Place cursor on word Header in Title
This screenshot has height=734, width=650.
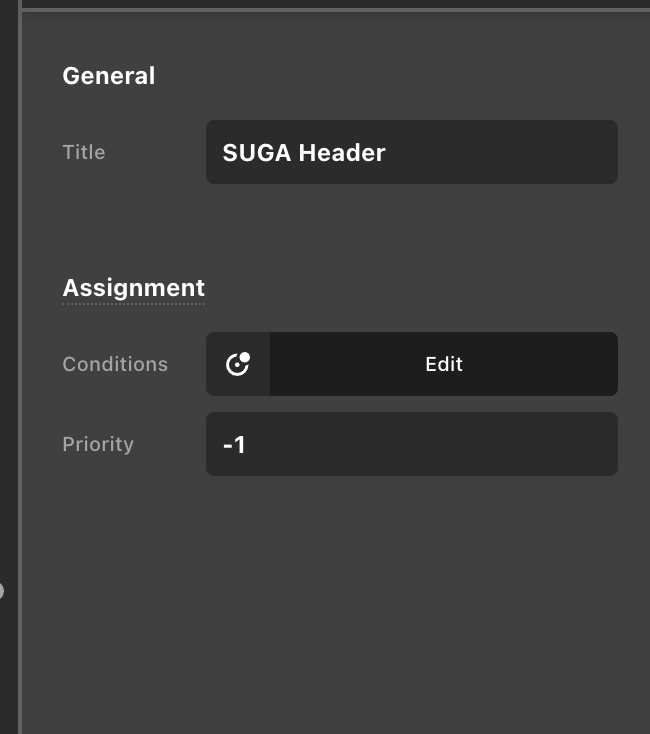click(x=342, y=152)
